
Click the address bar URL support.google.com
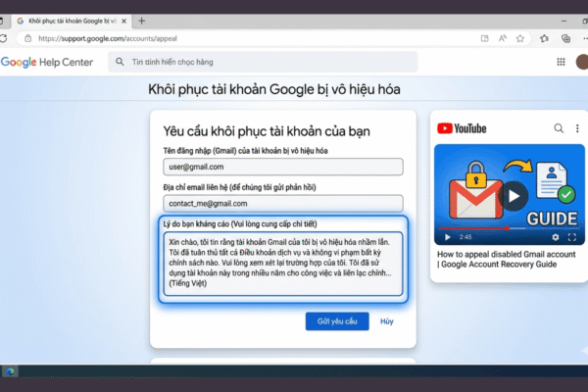pos(108,38)
